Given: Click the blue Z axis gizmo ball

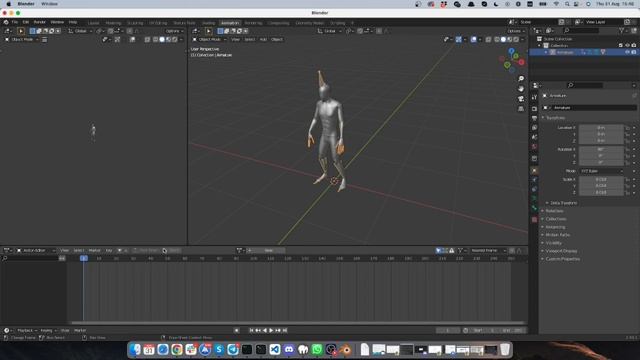Looking at the screenshot, I should click(x=511, y=51).
